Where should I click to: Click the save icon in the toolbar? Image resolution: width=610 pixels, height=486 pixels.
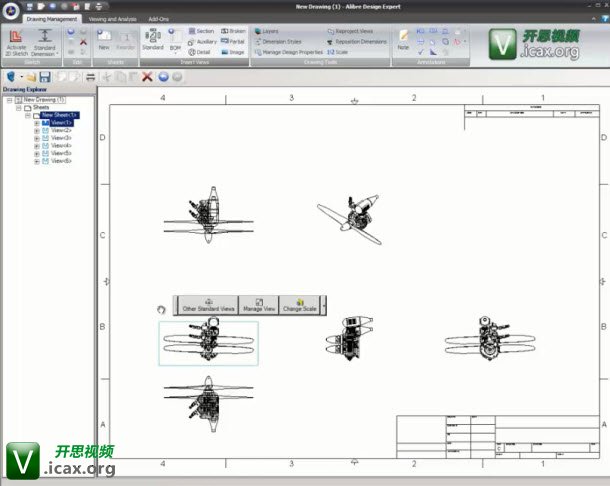point(45,77)
